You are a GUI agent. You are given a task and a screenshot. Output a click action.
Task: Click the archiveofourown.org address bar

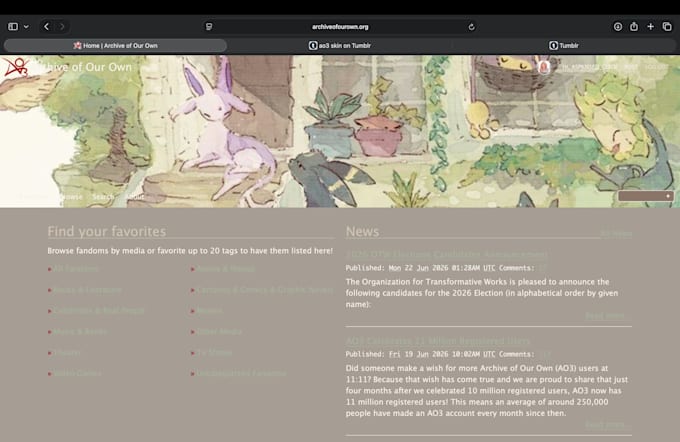pyautogui.click(x=340, y=27)
